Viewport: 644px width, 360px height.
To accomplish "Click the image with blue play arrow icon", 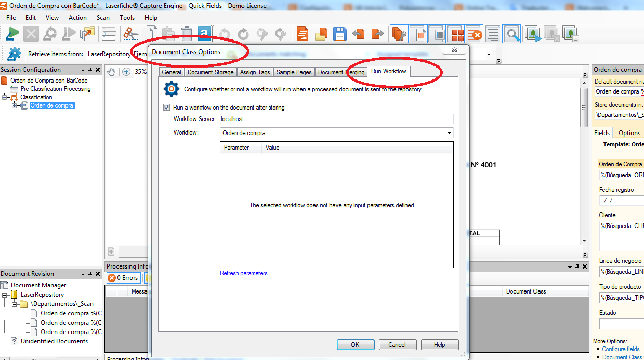I will tap(533, 34).
